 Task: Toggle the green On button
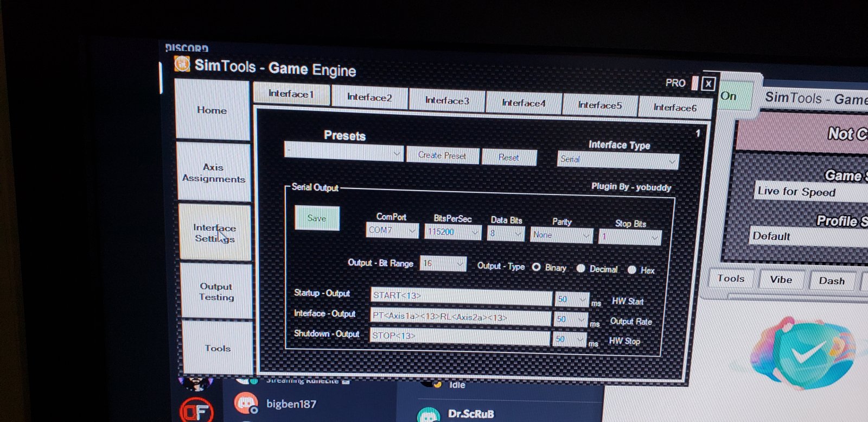point(736,97)
